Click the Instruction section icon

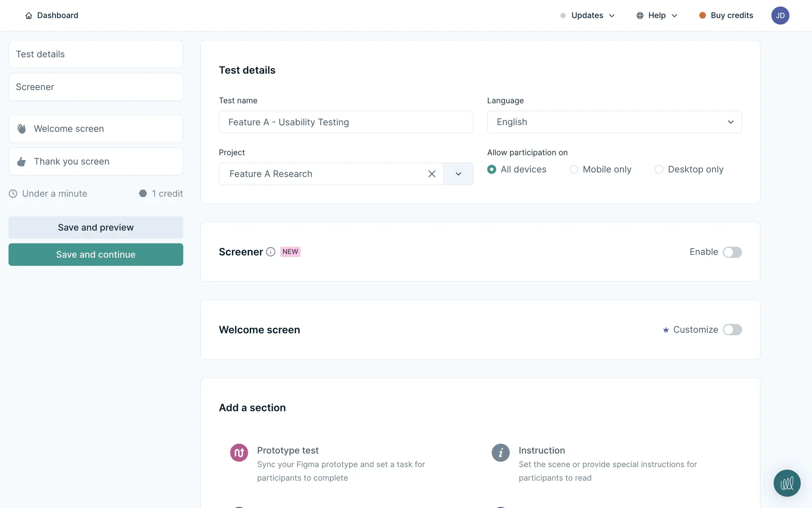point(500,453)
